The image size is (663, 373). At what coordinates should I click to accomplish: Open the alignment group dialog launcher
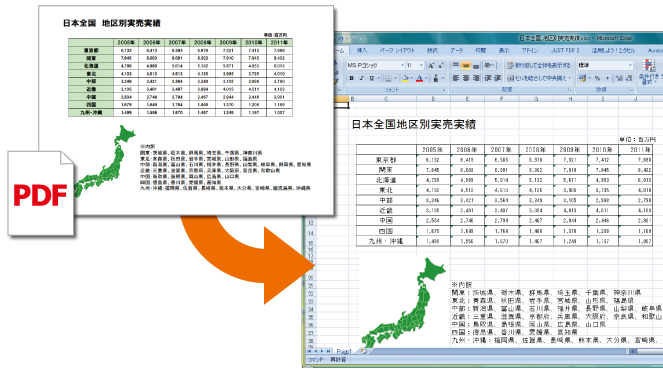(x=570, y=90)
